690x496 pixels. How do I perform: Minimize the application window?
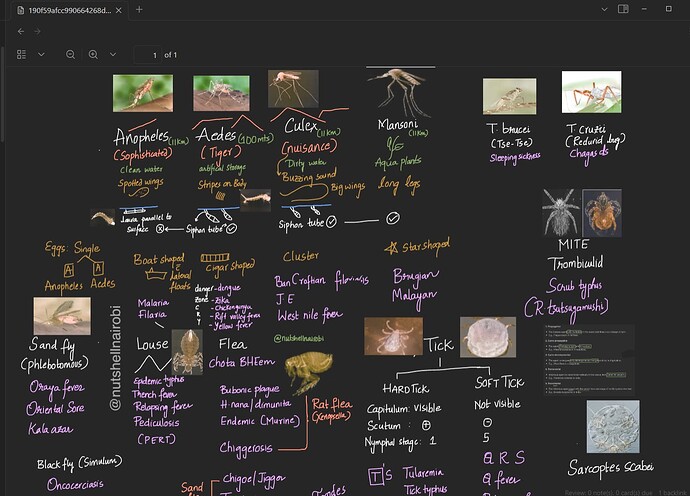[x=644, y=9]
